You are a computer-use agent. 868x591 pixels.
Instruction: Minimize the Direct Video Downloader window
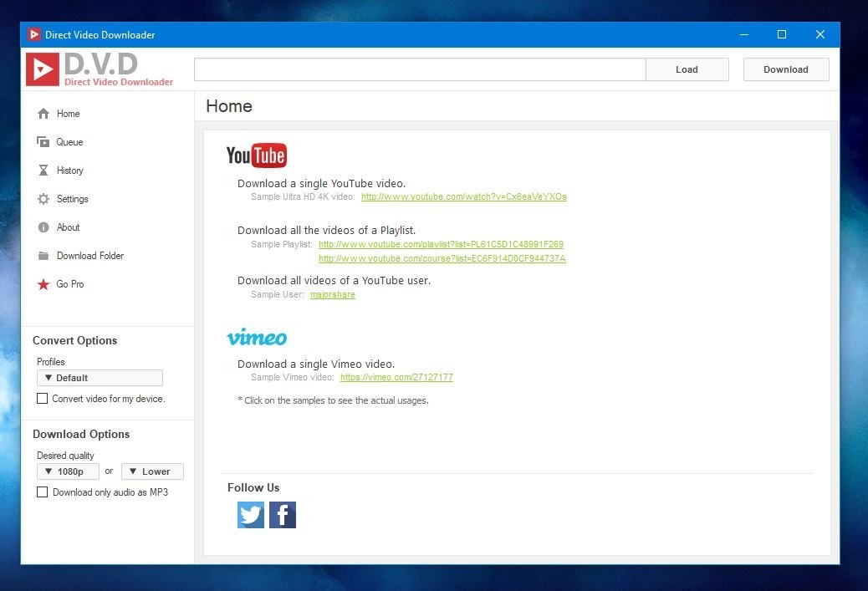744,34
